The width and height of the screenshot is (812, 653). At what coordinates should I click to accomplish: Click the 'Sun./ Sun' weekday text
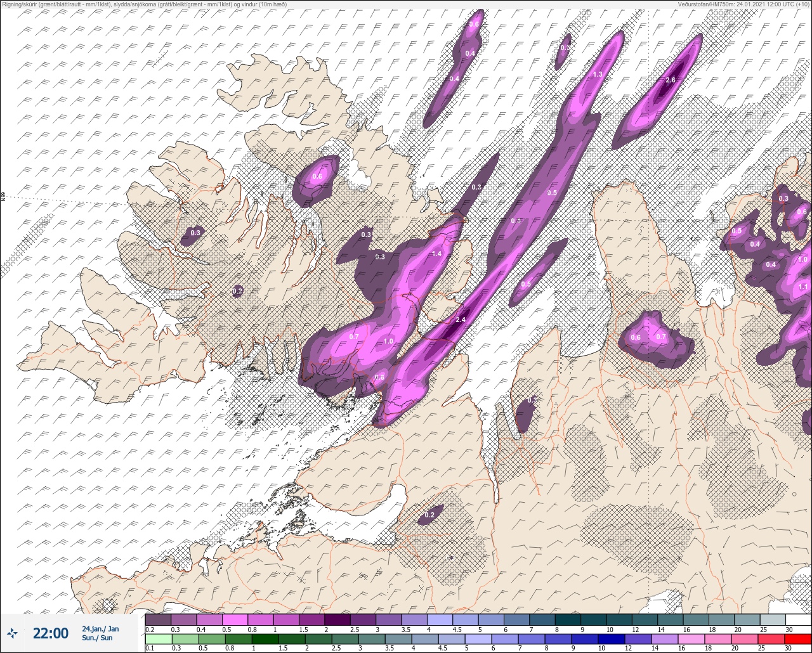(97, 638)
